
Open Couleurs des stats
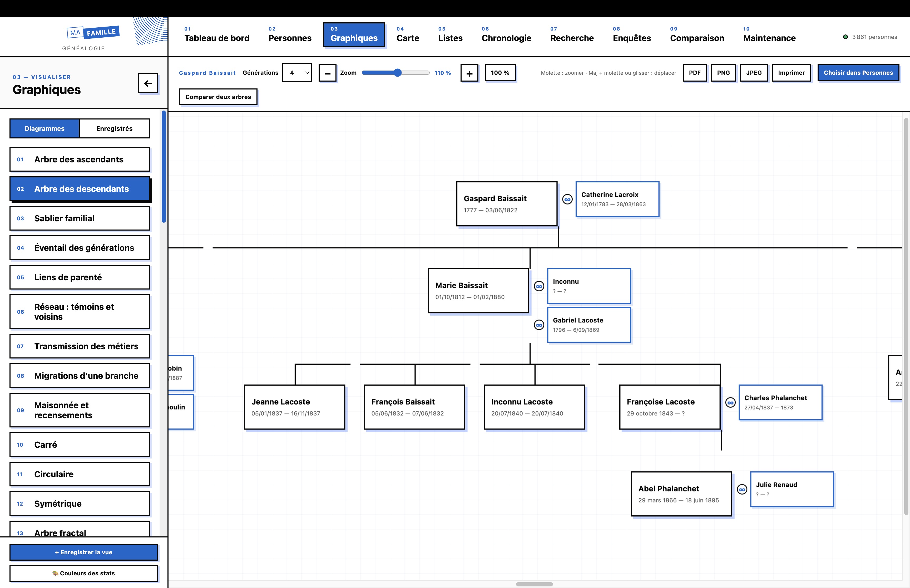(x=84, y=573)
